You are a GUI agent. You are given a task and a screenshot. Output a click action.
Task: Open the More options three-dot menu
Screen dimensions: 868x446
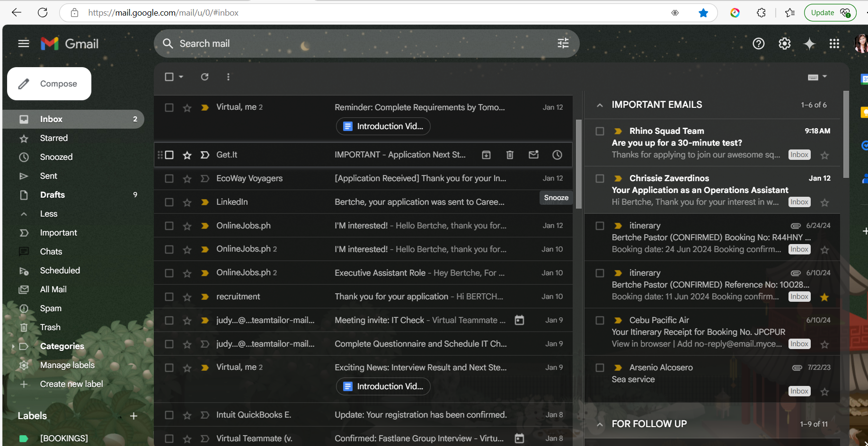[228, 77]
